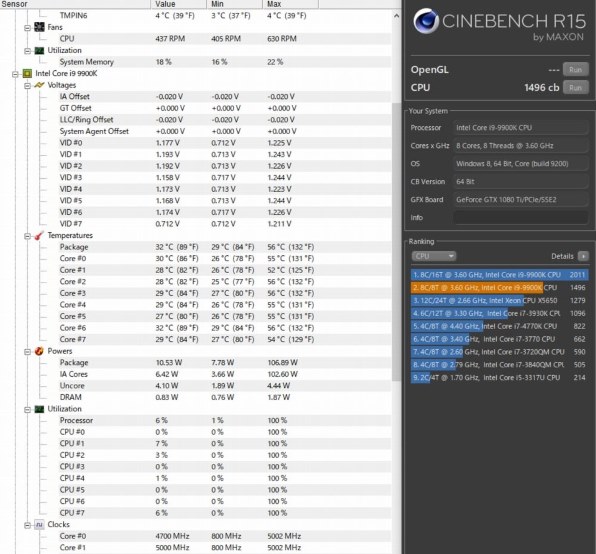Click the Voltages lightning icon
Image resolution: width=596 pixels, height=554 pixels.
(39, 85)
